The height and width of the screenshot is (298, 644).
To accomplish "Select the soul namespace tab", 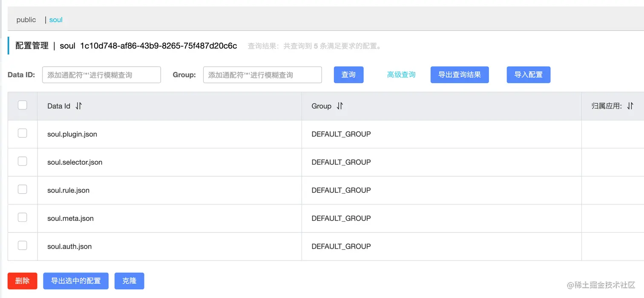I will coord(56,20).
